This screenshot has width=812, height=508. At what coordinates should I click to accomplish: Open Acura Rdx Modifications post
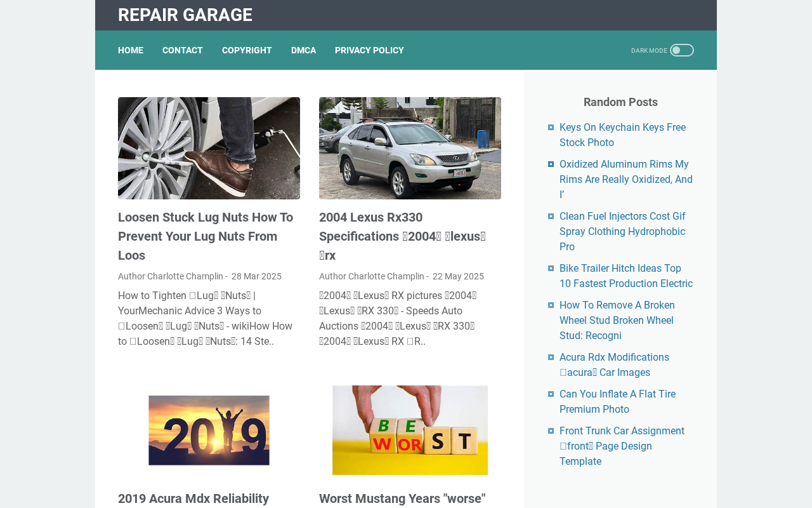click(614, 364)
